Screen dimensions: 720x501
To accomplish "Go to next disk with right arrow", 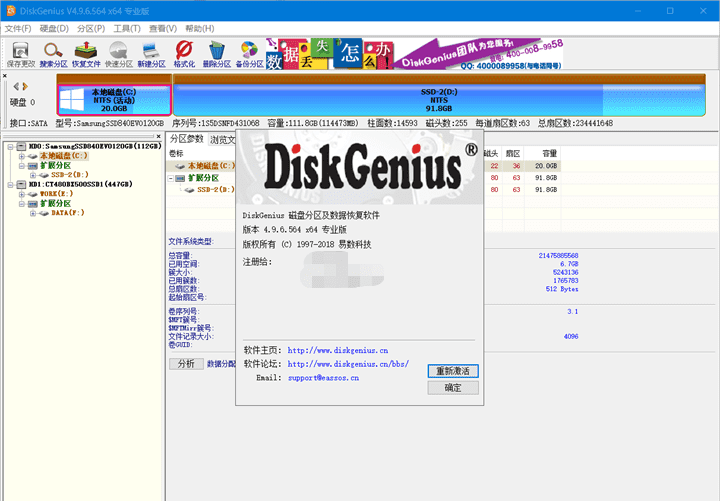I will coord(25,86).
